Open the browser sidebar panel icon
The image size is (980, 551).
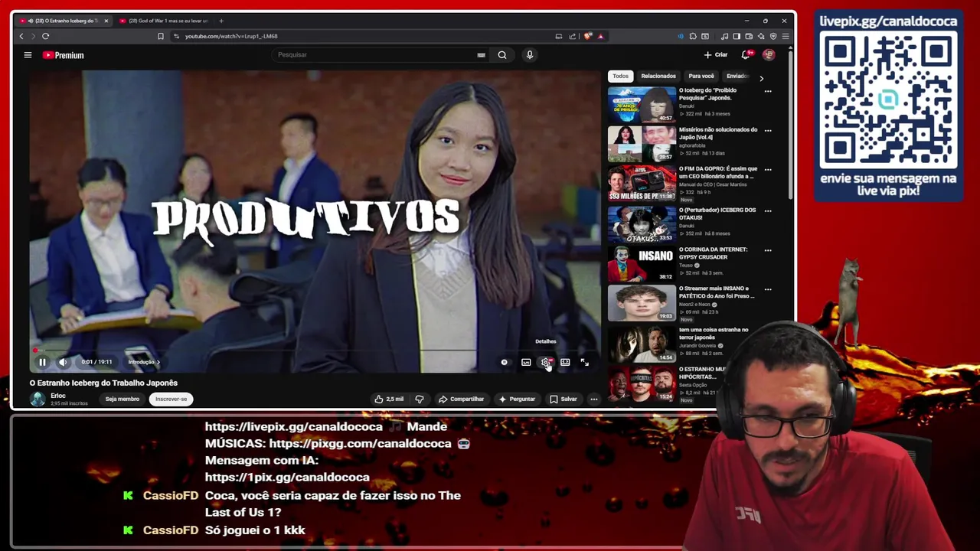(x=737, y=36)
